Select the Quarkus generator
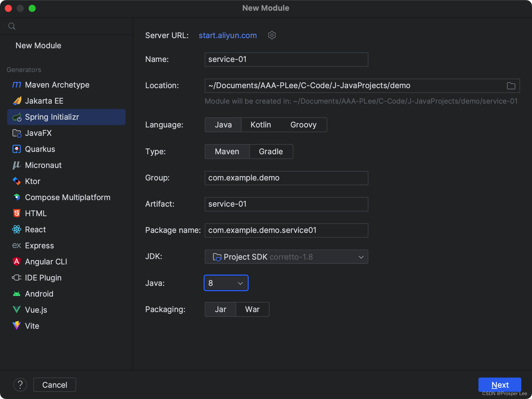 tap(66, 149)
